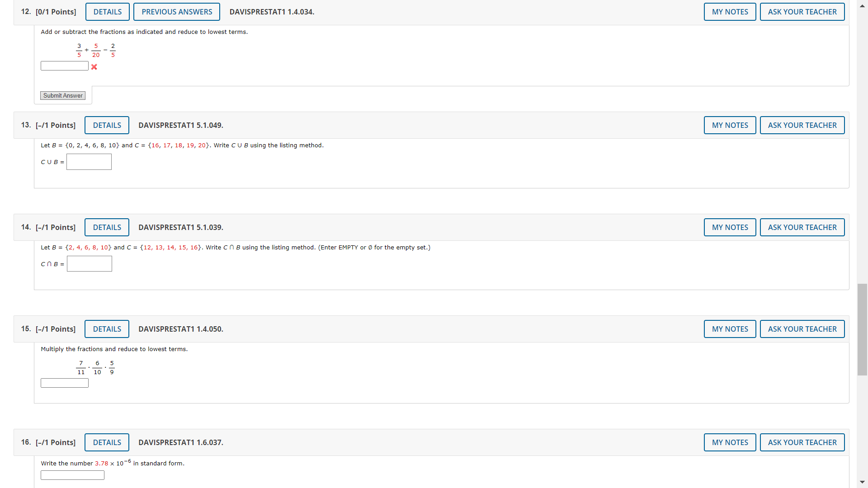Click ASK YOUR TEACHER for question 13
The image size is (868, 488).
point(802,125)
